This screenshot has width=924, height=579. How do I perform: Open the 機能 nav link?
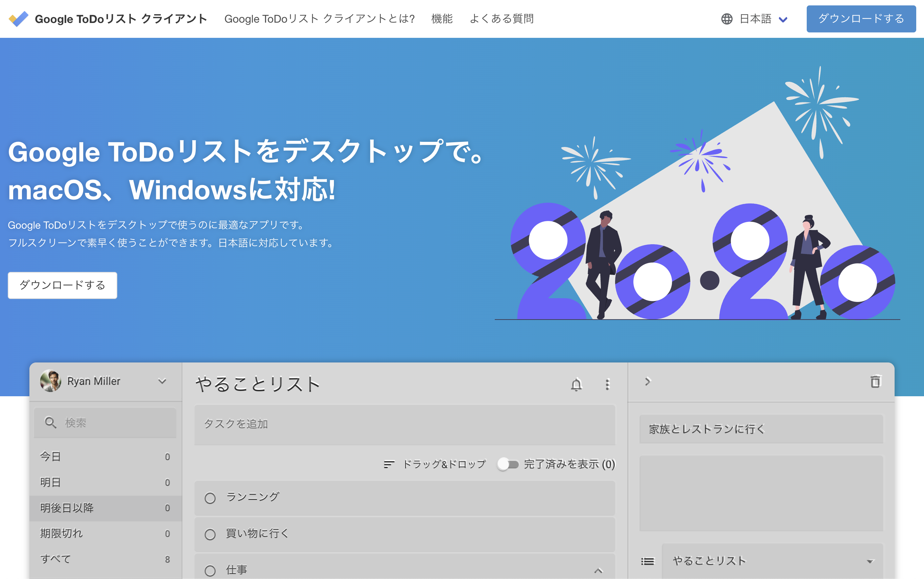[442, 19]
